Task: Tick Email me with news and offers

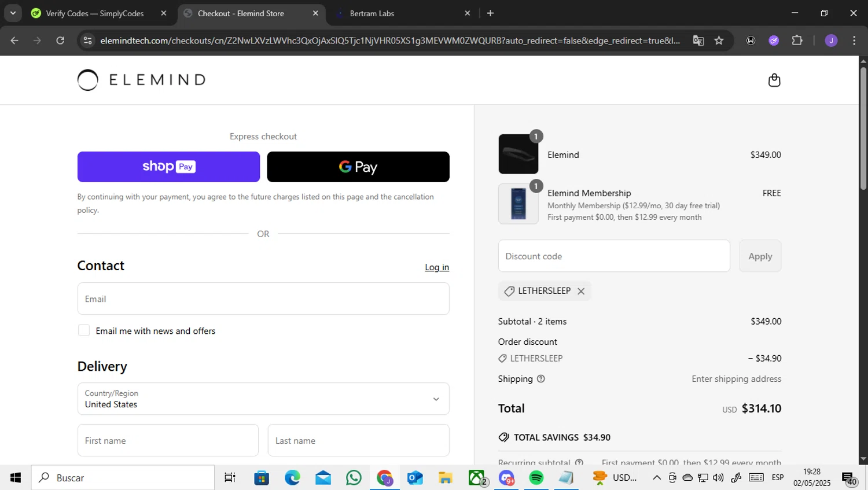Action: (x=84, y=330)
